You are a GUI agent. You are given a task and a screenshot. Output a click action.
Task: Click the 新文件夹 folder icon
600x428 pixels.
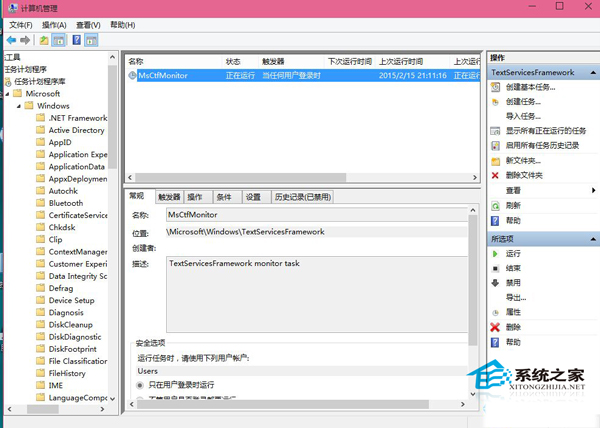pos(495,161)
